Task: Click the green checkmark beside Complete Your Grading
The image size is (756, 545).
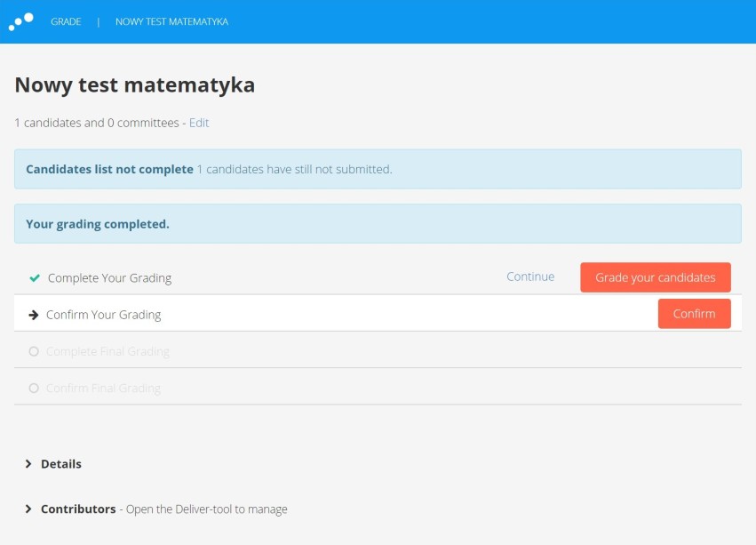Action: 35,278
